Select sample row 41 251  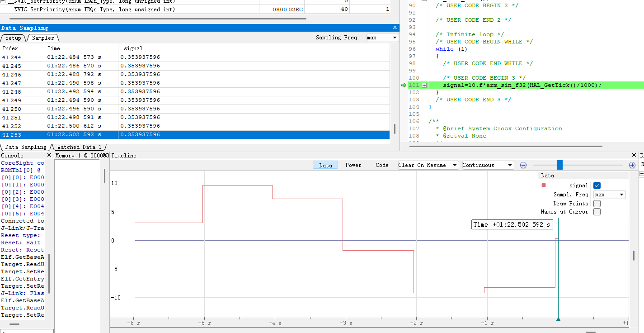coord(195,117)
